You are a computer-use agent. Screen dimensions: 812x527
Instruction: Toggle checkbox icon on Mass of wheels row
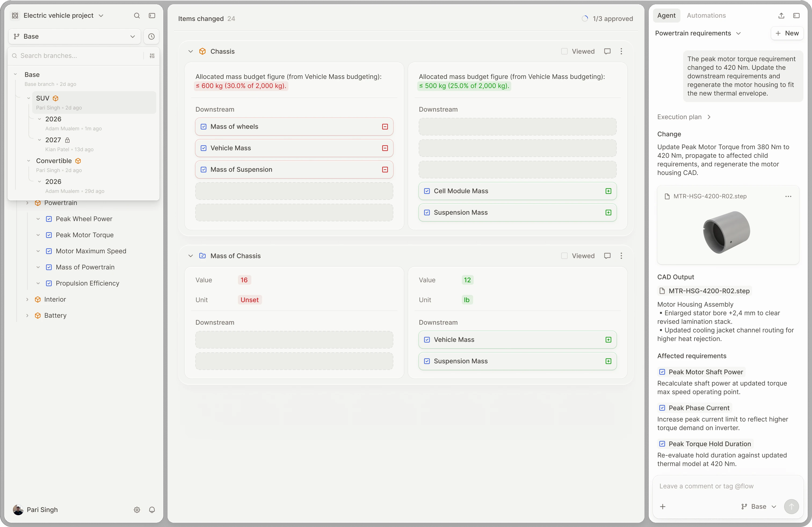[203, 127]
